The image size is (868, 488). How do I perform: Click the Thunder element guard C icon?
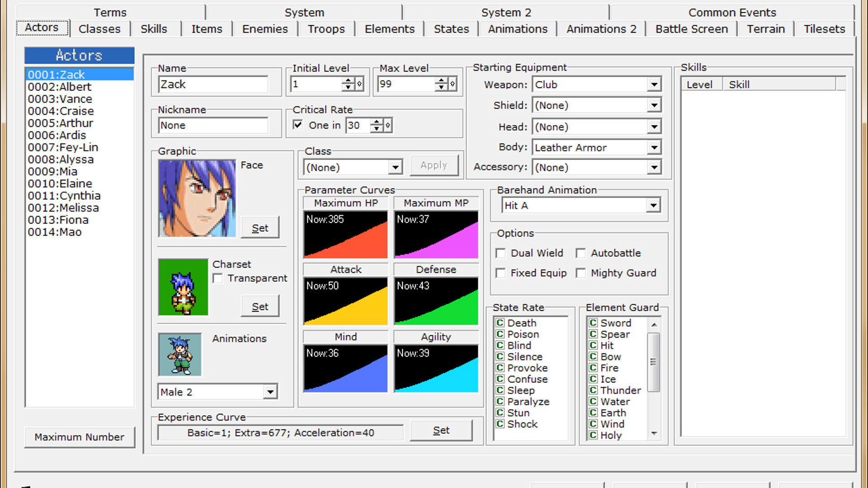click(x=593, y=390)
